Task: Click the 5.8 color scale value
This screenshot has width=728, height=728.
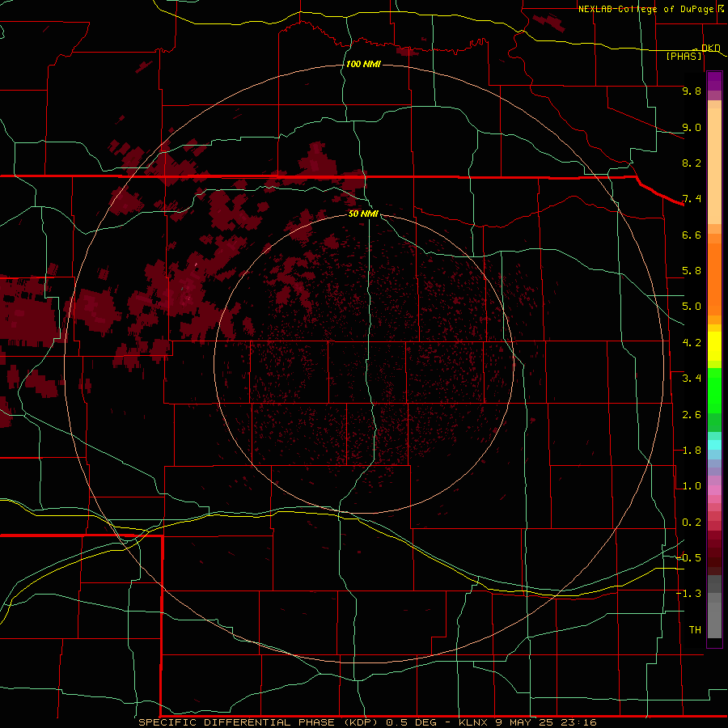Action: pos(692,271)
